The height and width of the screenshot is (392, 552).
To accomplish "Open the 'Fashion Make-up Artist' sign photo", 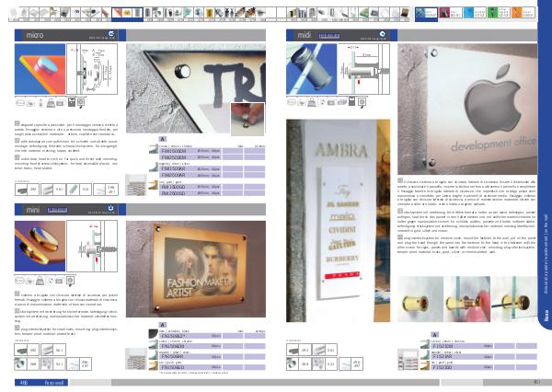I will (x=196, y=269).
